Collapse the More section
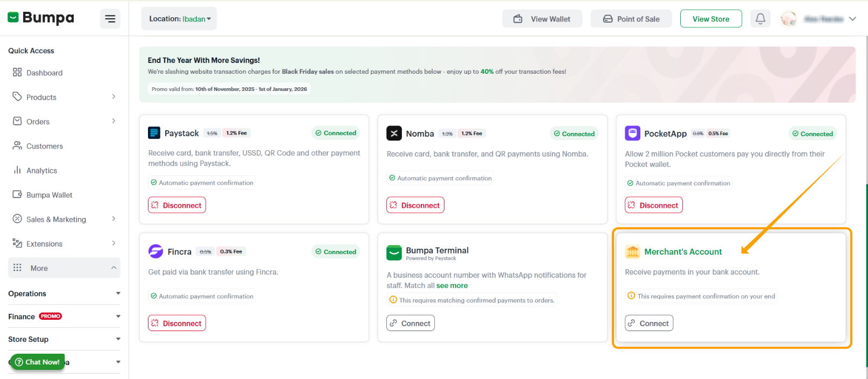Screen dimensions: 868x379 tap(64, 268)
